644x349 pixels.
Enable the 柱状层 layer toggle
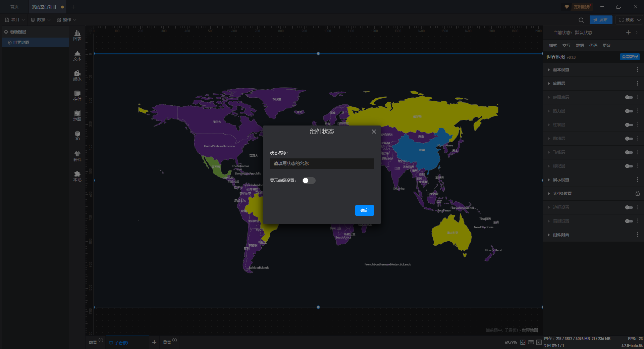[x=629, y=125]
